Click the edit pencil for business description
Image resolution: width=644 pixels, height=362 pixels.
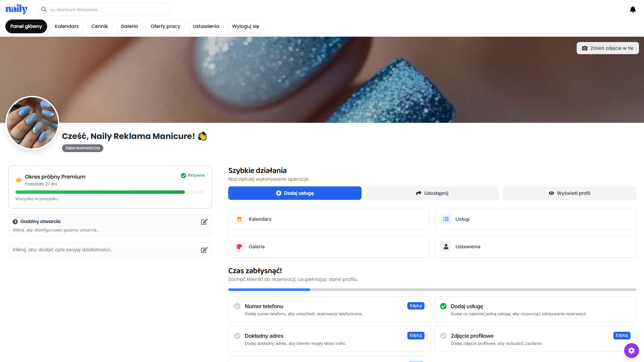click(204, 250)
